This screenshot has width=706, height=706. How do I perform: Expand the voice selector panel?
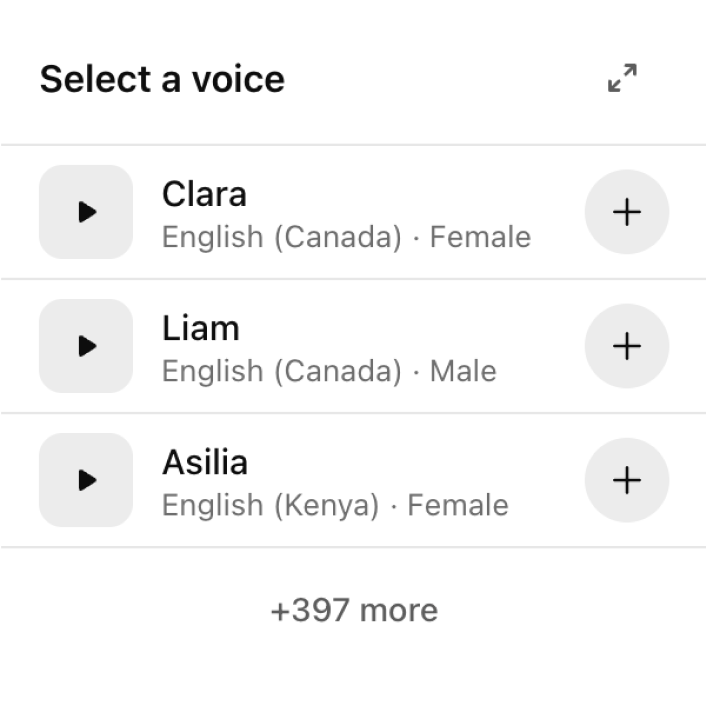(622, 78)
